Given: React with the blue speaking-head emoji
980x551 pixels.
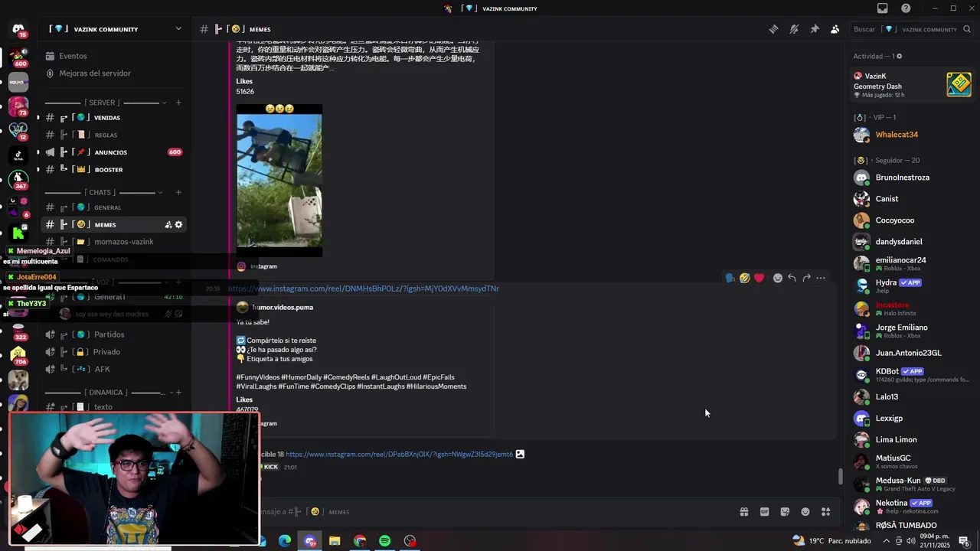Looking at the screenshot, I should coord(730,279).
